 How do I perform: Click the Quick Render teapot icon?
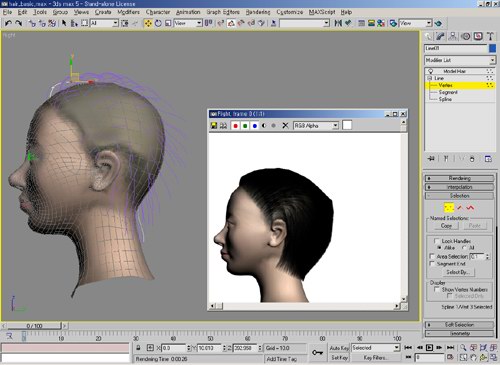click(438, 23)
